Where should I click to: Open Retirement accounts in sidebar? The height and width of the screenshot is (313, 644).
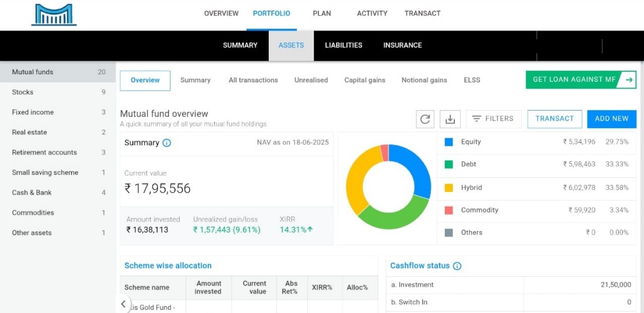44,153
